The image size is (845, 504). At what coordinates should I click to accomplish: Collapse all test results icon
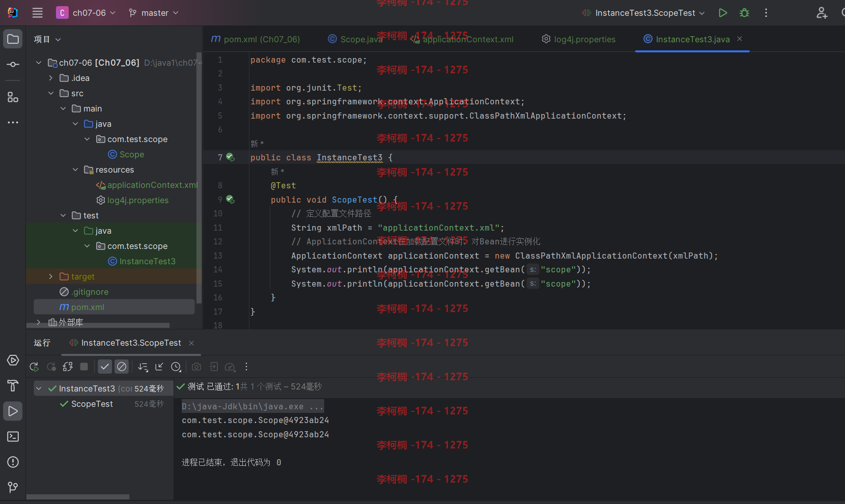(159, 367)
